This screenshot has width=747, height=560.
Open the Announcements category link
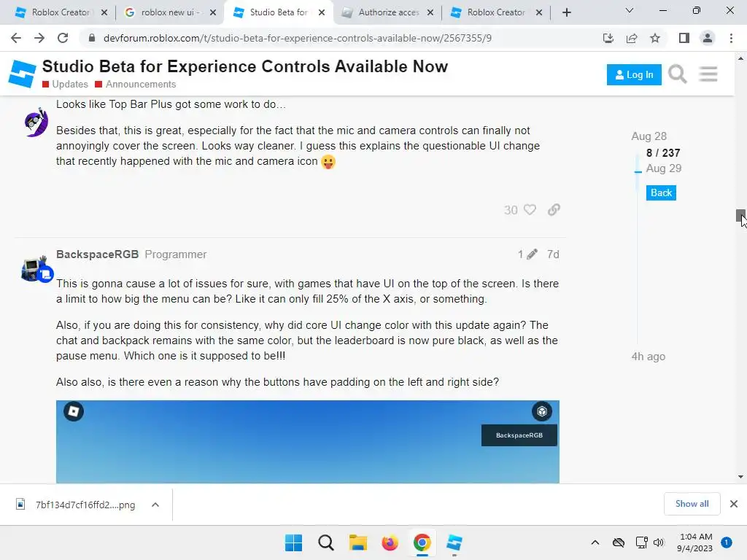coord(135,85)
